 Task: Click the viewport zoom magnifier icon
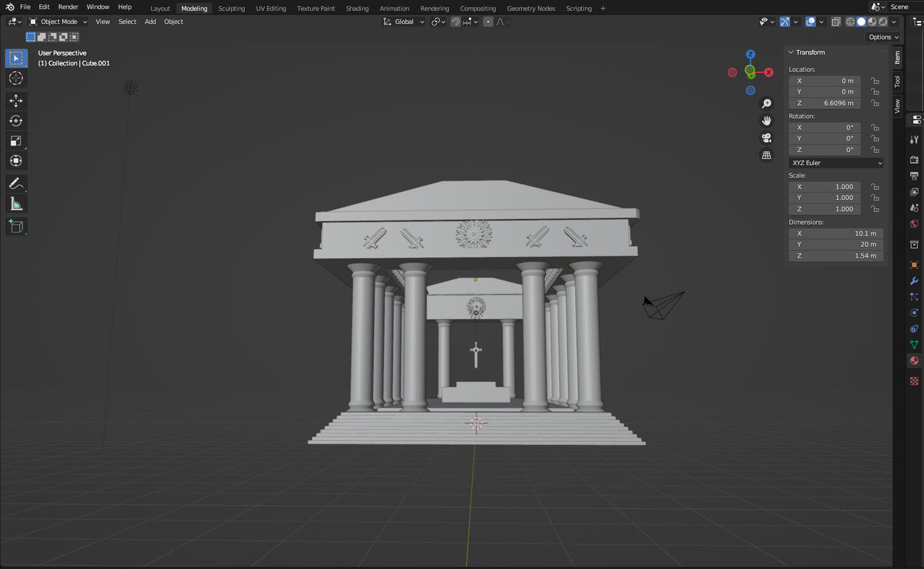(x=766, y=104)
